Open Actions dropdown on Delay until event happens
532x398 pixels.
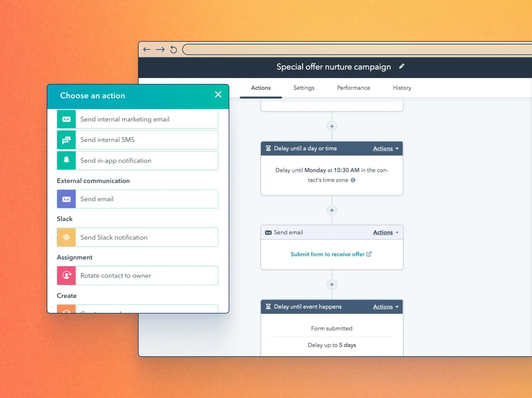point(386,307)
